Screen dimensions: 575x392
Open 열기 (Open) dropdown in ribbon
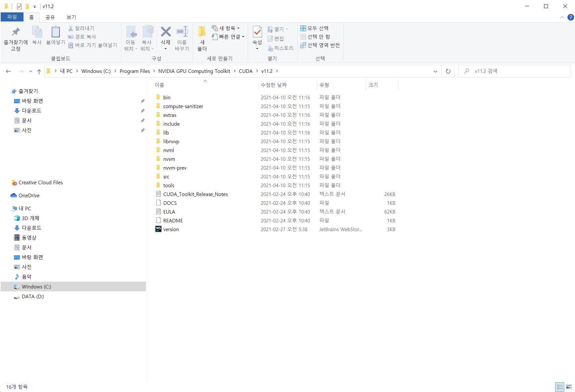(x=278, y=29)
